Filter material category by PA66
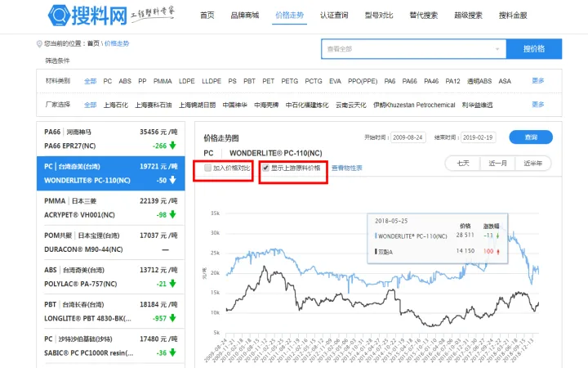 click(x=409, y=81)
